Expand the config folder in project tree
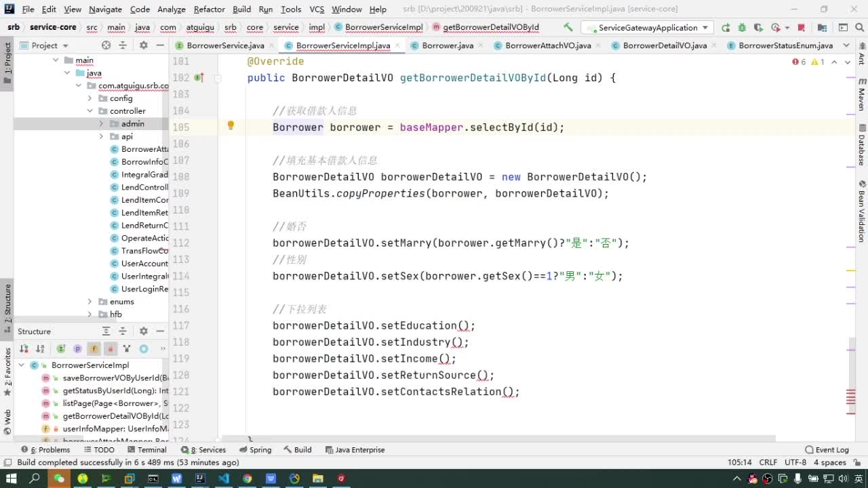The image size is (868, 488). [90, 98]
